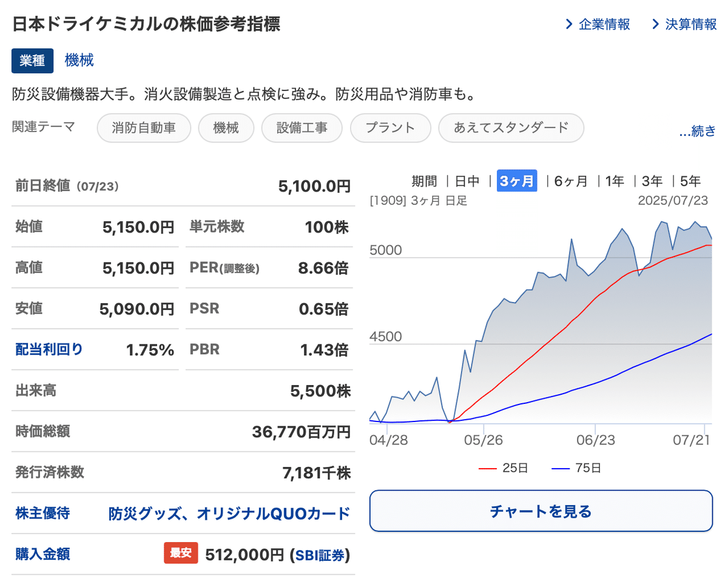Open the 企業情報 link
Image resolution: width=728 pixels, height=587 pixels.
pos(604,24)
